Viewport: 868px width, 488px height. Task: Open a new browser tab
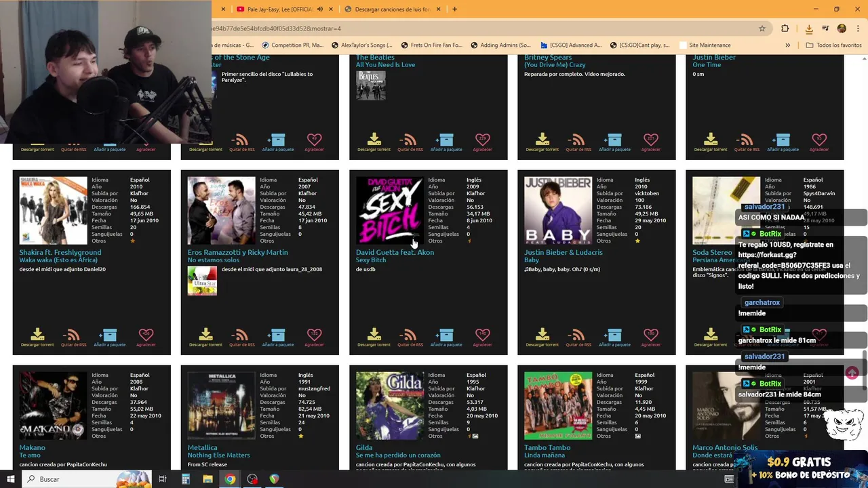pos(454,9)
